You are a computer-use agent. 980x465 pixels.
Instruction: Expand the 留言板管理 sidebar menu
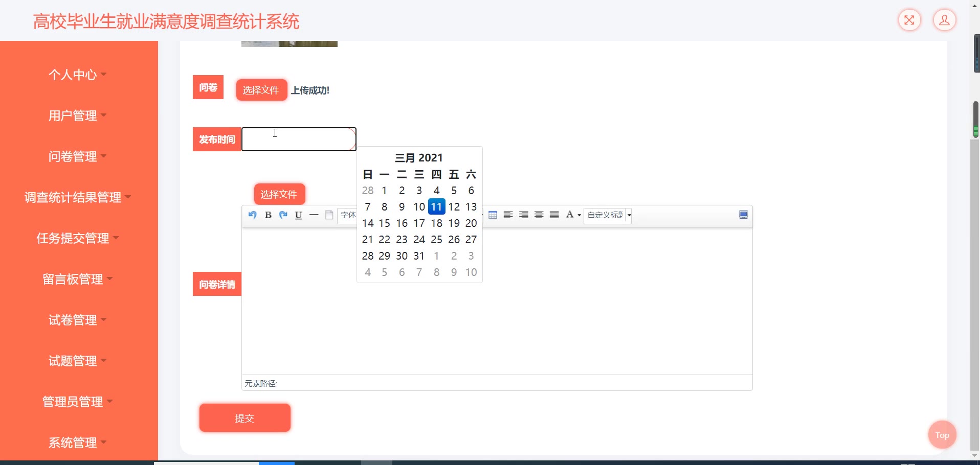[x=78, y=279]
